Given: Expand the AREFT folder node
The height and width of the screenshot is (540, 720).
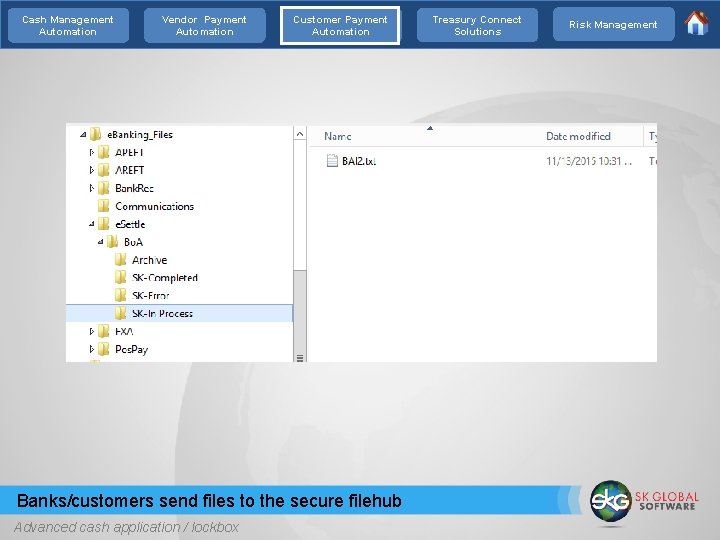Looking at the screenshot, I should 91,170.
